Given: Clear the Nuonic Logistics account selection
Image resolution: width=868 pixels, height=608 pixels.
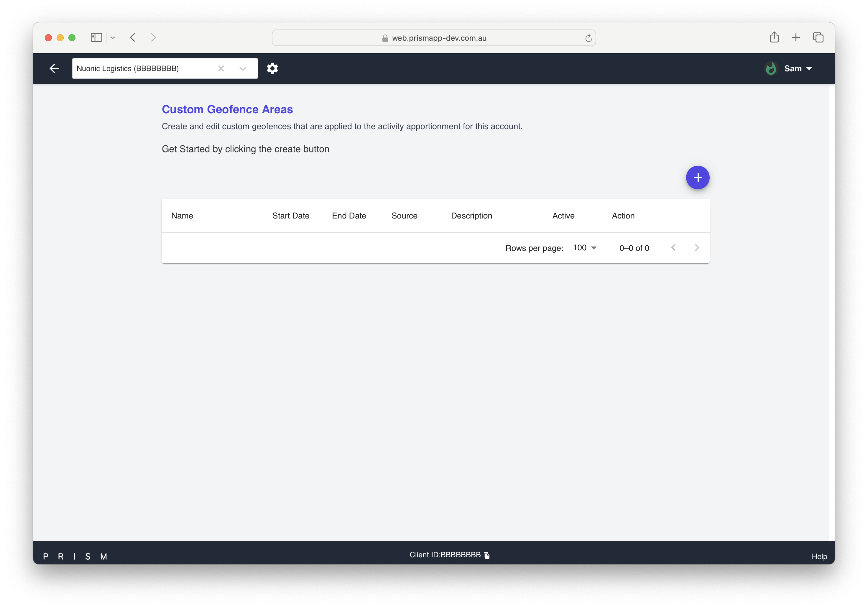Looking at the screenshot, I should pyautogui.click(x=221, y=68).
